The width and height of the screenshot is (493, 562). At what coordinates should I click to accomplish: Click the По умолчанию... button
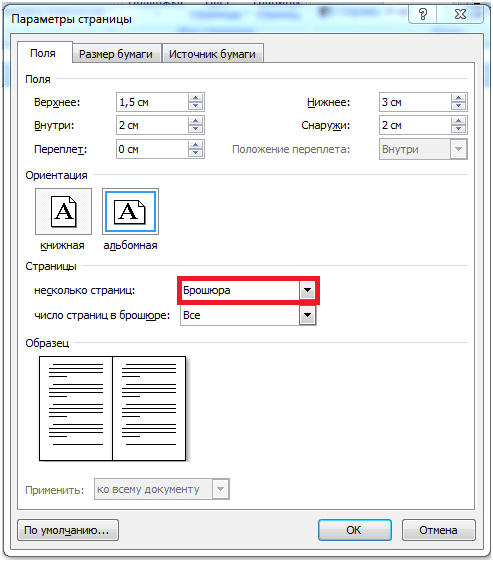[68, 530]
